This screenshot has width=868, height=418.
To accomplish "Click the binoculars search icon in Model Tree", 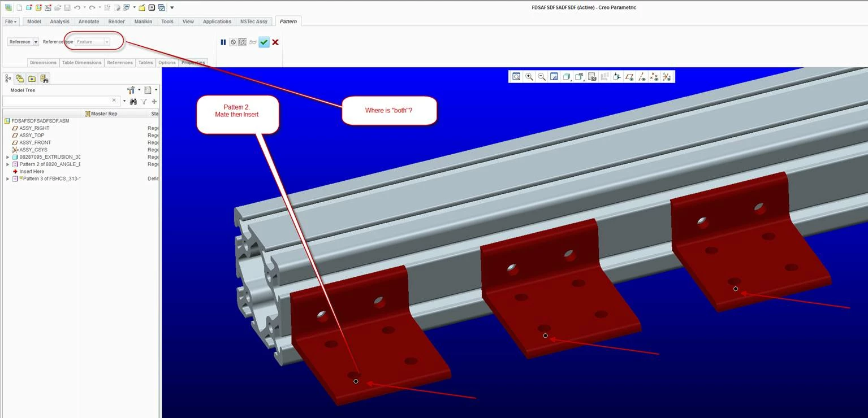I will [x=133, y=102].
